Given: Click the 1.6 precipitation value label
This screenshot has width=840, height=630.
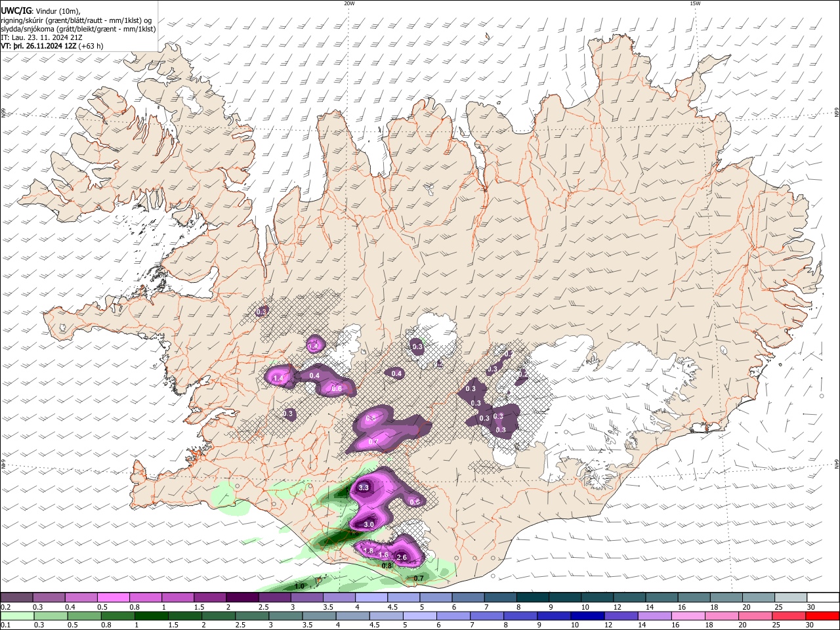Looking at the screenshot, I should [x=384, y=555].
